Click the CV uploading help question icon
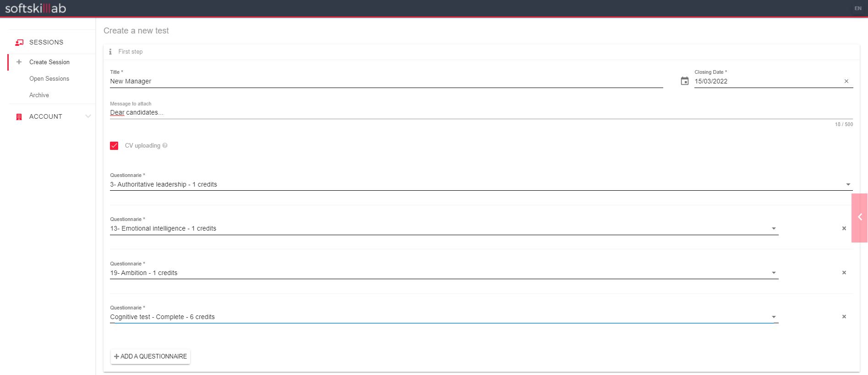 click(165, 146)
